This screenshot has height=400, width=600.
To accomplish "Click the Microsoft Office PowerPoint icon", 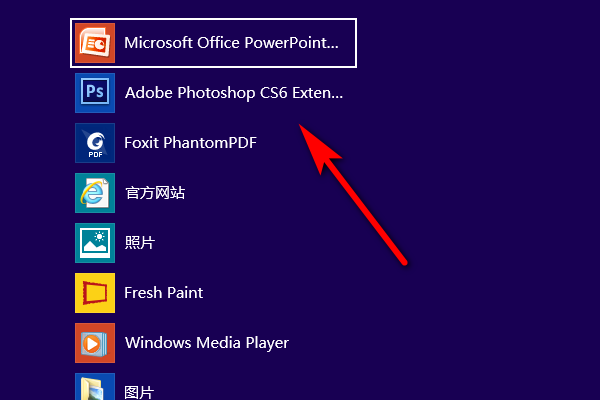I will 95,43.
